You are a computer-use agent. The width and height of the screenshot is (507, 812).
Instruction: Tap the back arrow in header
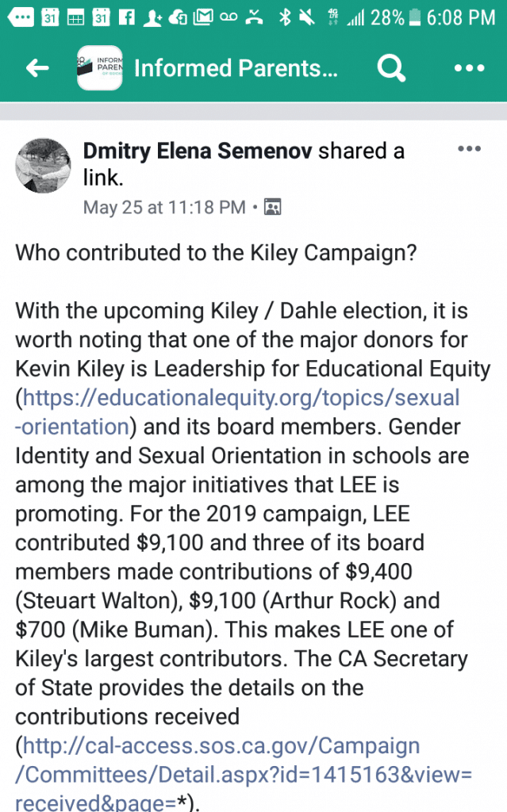(37, 68)
